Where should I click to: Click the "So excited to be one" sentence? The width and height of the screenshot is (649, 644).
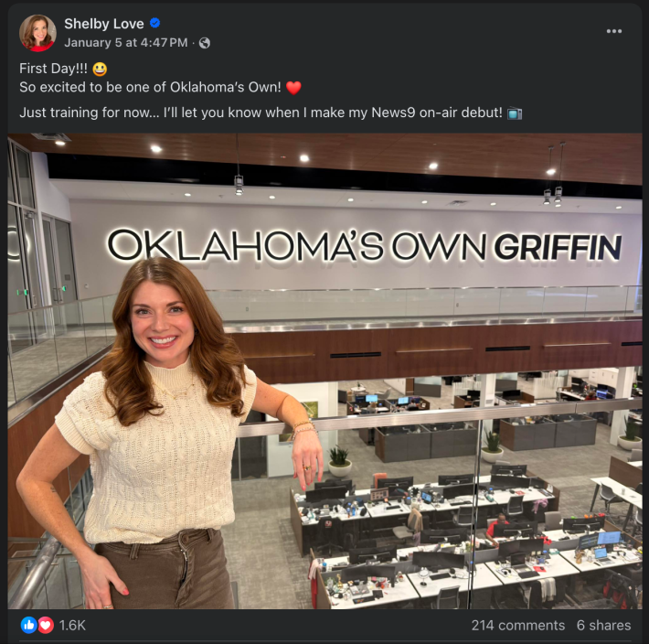(x=150, y=88)
